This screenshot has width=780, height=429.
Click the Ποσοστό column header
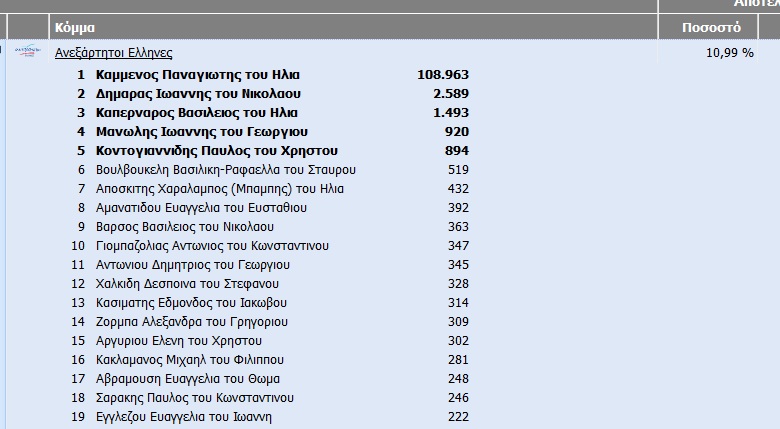(711, 27)
